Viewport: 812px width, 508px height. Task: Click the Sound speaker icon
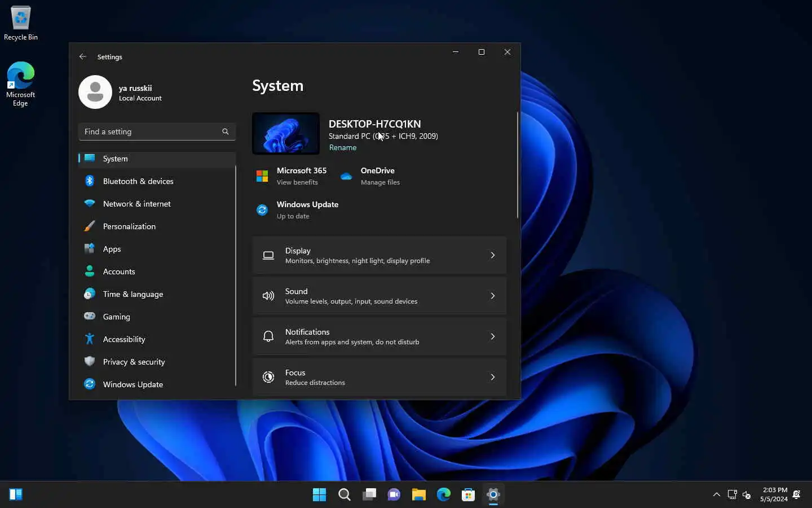pos(268,296)
